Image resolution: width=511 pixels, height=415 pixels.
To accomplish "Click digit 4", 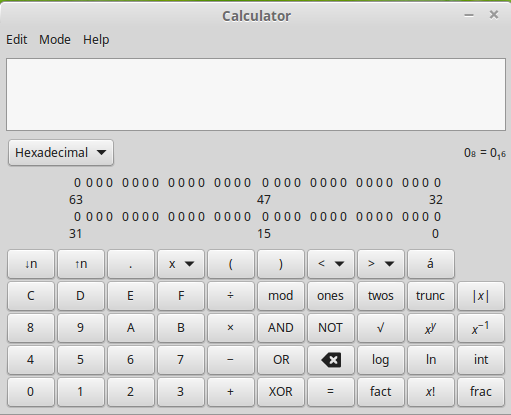I will [31, 360].
